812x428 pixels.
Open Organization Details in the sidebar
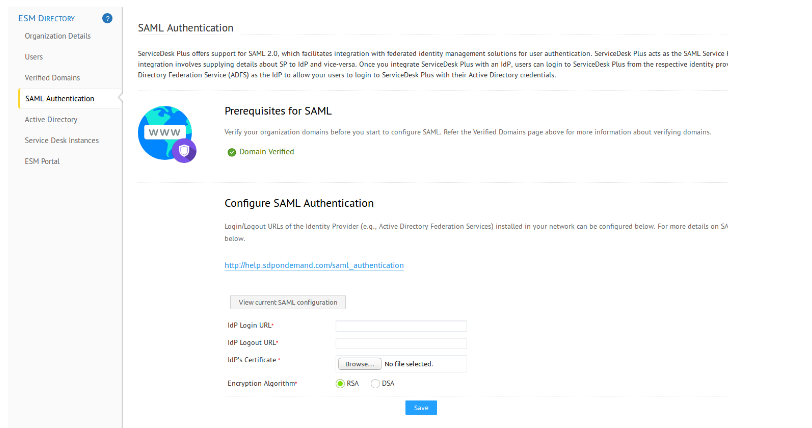click(57, 36)
